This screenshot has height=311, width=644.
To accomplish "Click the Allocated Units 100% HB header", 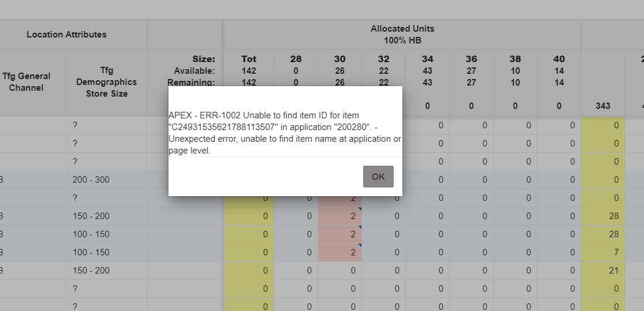I will pyautogui.click(x=402, y=35).
